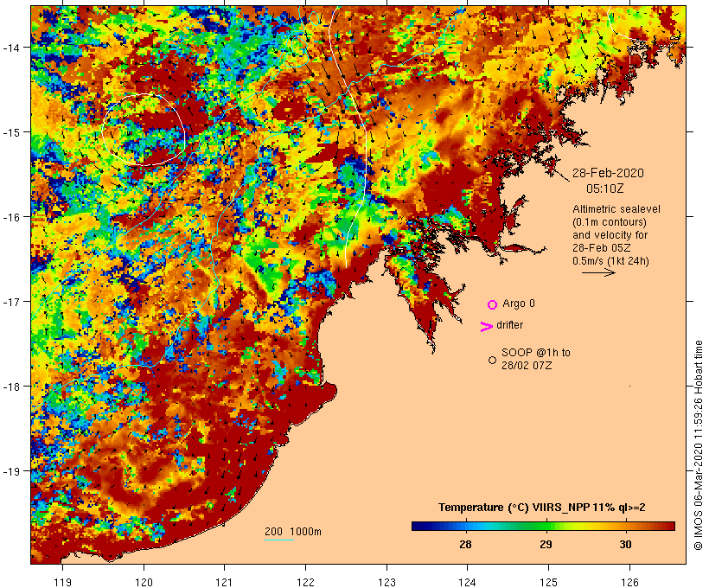Viewport: 709px width, 588px height.
Task: Click the IMOS copyright timestamp text
Action: click(x=698, y=445)
